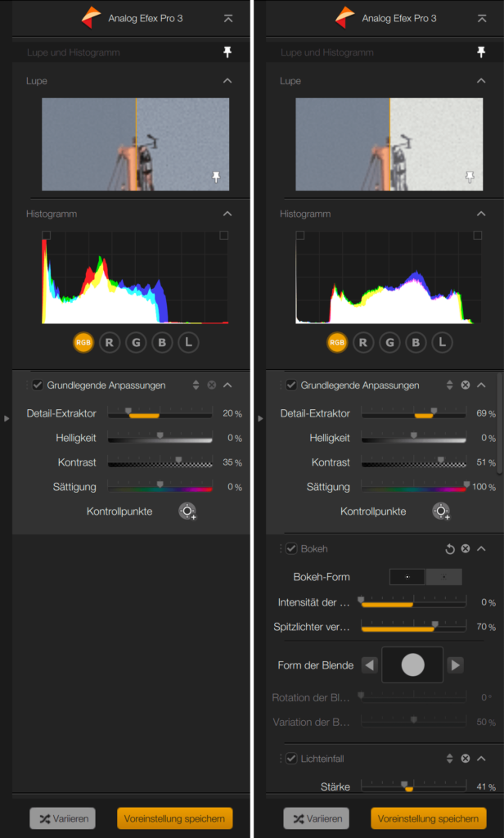This screenshot has height=838, width=504.
Task: Click the Analog Efex Pro logo in left panel
Action: (91, 18)
